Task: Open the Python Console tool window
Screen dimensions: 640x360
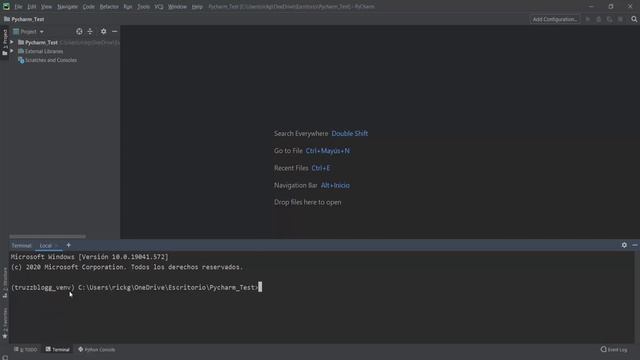Action: (97, 349)
